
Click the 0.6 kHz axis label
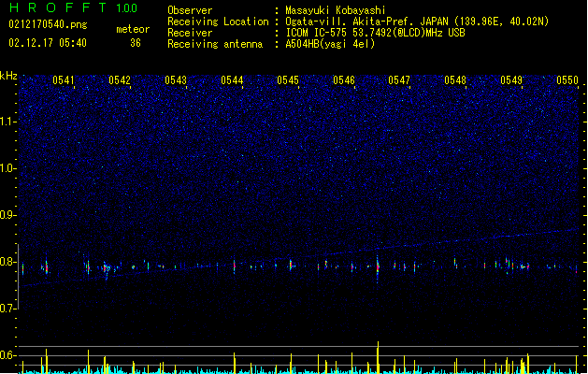[7, 355]
